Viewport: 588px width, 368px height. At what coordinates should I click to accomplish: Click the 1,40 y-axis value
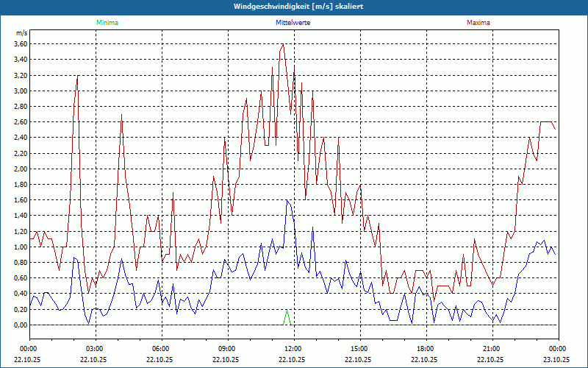pyautogui.click(x=21, y=216)
